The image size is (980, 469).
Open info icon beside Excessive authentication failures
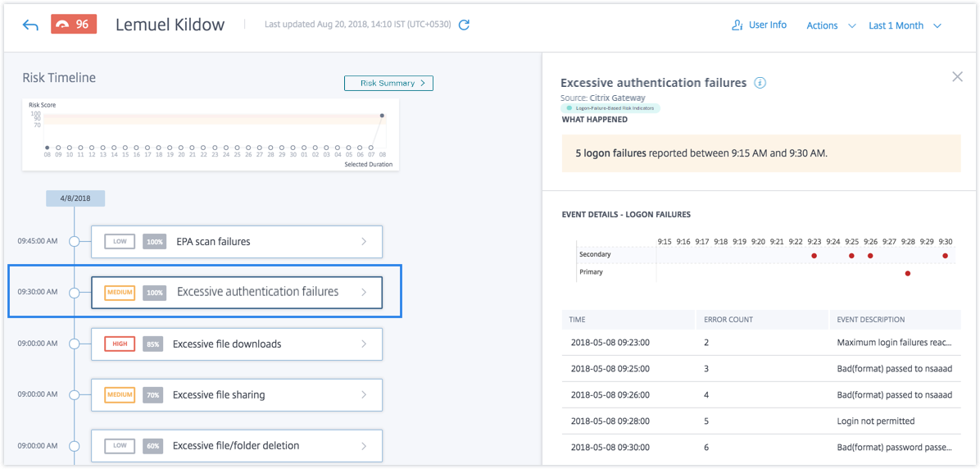760,83
